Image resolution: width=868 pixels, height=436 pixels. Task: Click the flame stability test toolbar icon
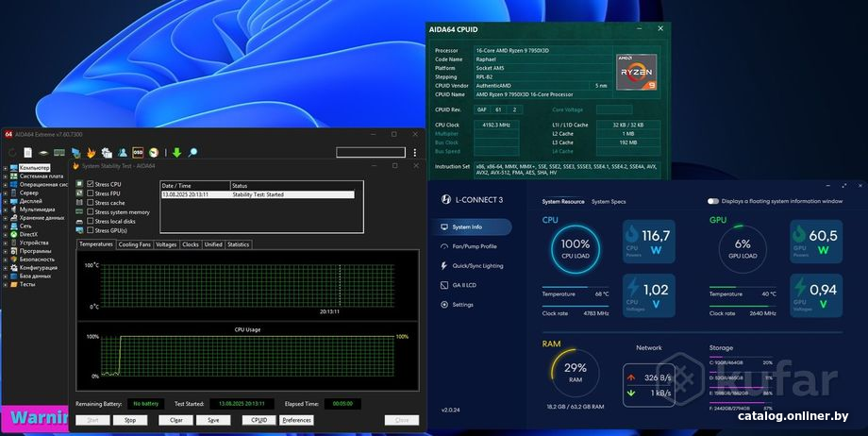[92, 152]
